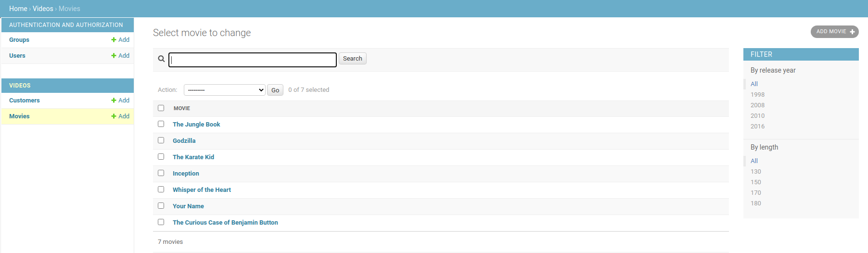The width and height of the screenshot is (868, 253).
Task: Open Videos breadcrumb link
Action: [x=43, y=9]
